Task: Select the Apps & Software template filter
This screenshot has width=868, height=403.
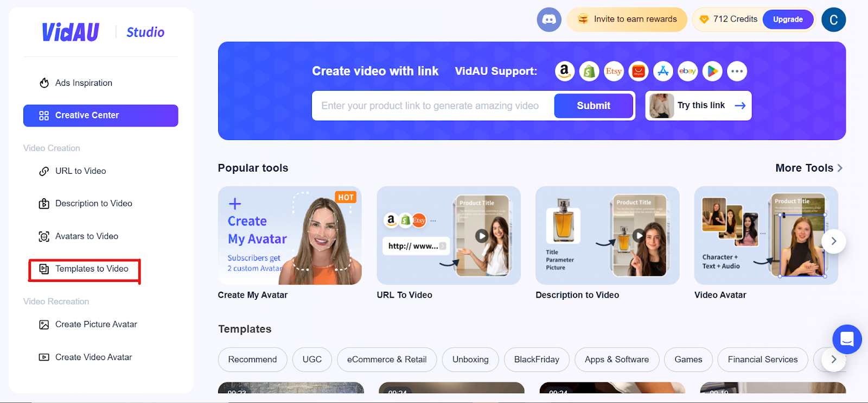Action: point(617,360)
